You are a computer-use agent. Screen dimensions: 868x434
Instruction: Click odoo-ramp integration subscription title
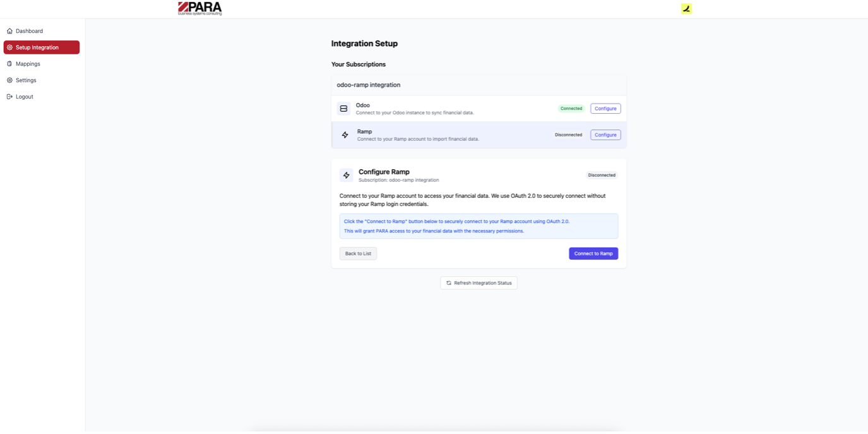click(x=369, y=85)
